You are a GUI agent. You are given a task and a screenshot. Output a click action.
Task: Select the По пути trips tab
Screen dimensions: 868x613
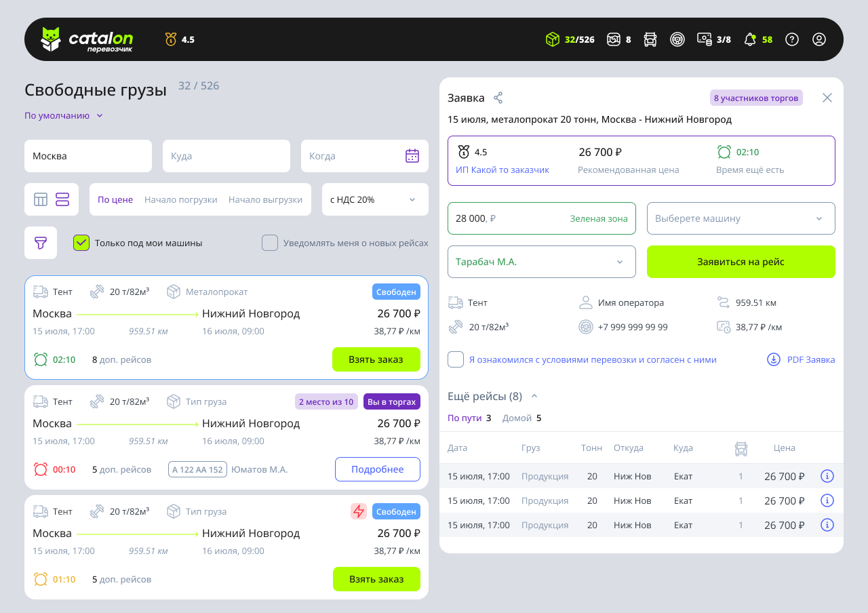[x=469, y=418]
